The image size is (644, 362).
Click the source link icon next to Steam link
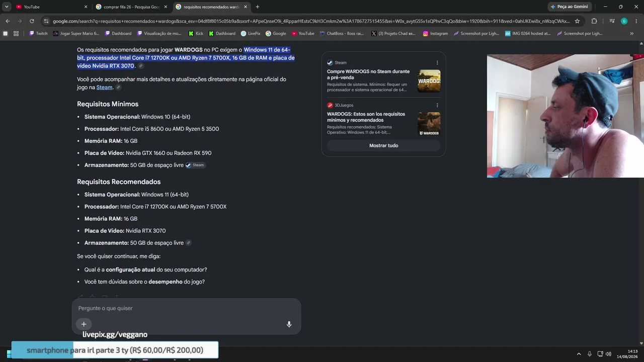click(x=118, y=87)
